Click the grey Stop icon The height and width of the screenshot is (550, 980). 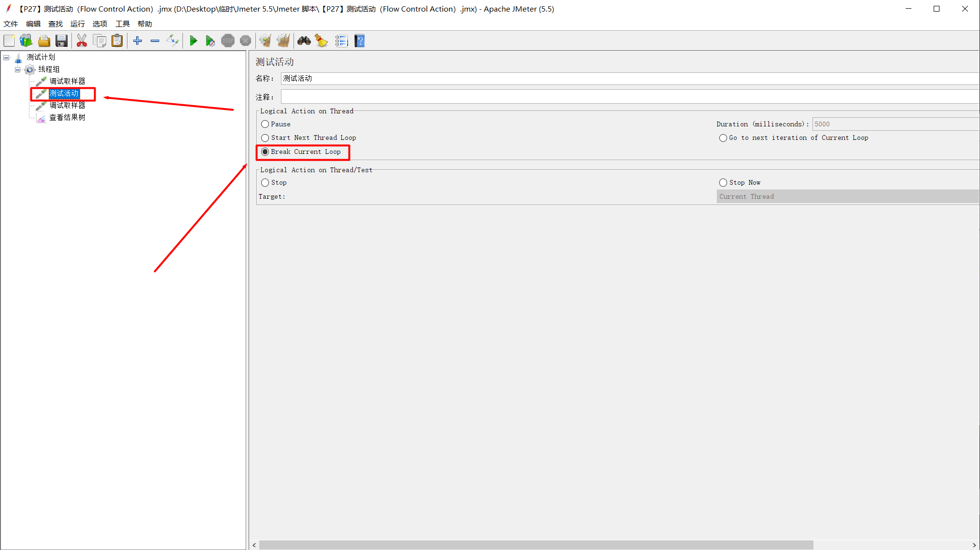coord(228,41)
